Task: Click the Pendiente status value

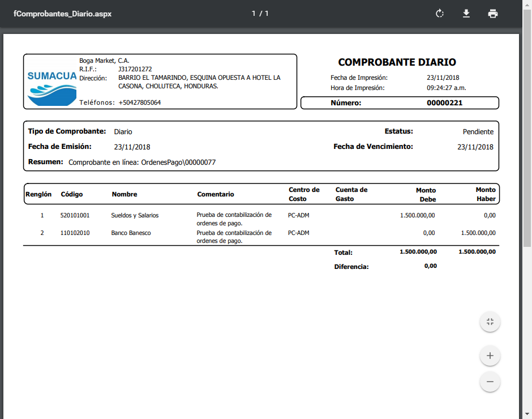Action: tap(478, 132)
